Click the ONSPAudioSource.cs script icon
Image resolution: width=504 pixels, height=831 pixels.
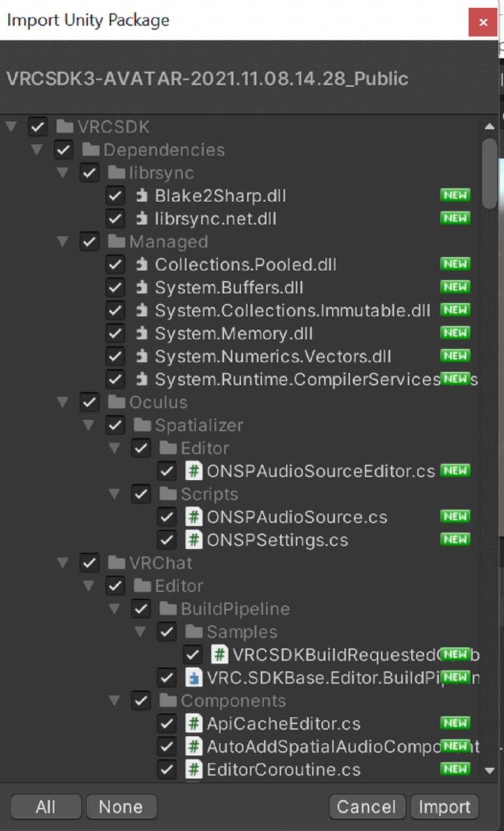tap(194, 517)
